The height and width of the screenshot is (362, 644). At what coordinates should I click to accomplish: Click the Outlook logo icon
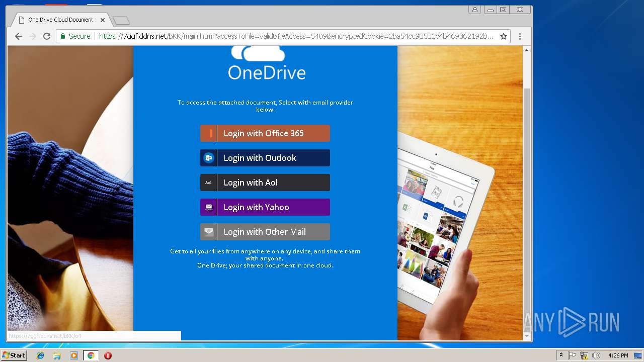click(209, 158)
